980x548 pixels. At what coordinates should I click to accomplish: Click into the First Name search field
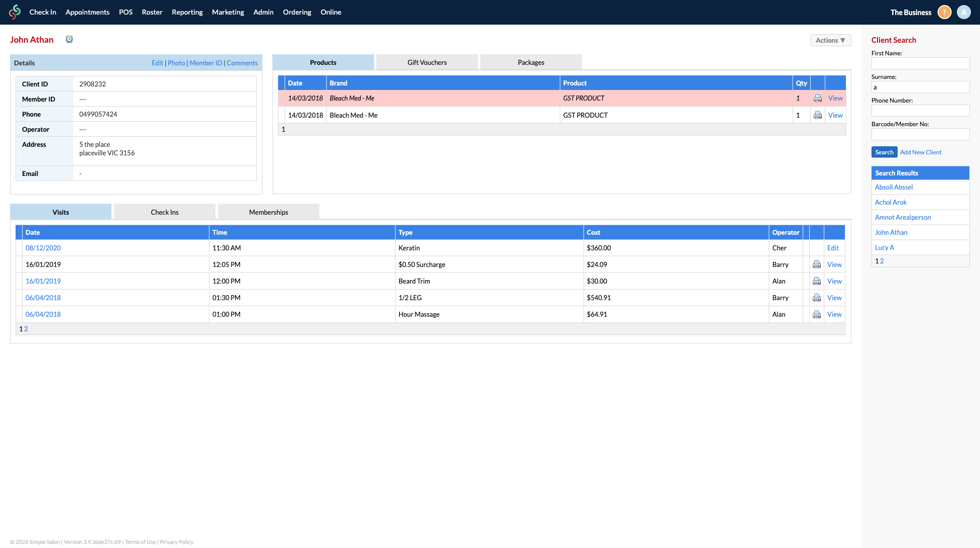click(920, 63)
